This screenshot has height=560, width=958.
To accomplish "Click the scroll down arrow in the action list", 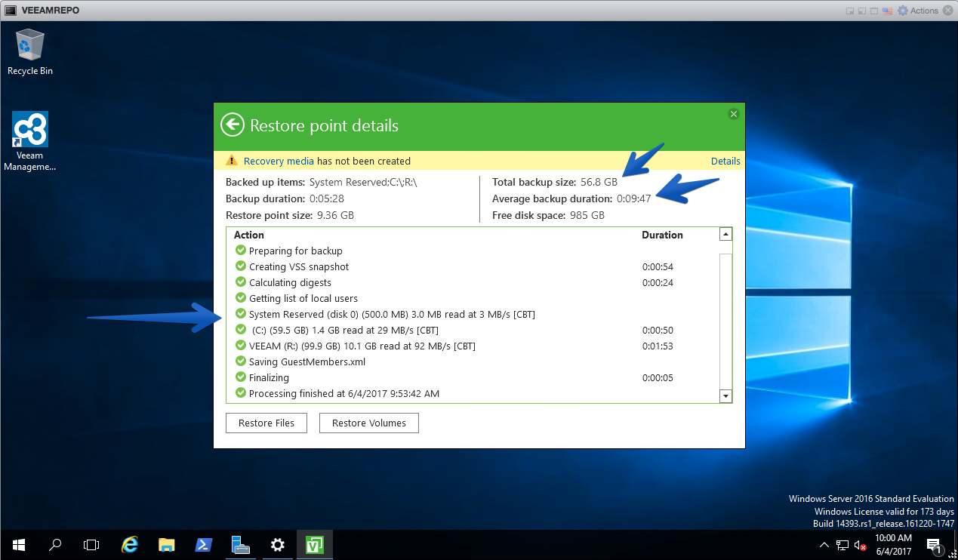I will coord(725,395).
